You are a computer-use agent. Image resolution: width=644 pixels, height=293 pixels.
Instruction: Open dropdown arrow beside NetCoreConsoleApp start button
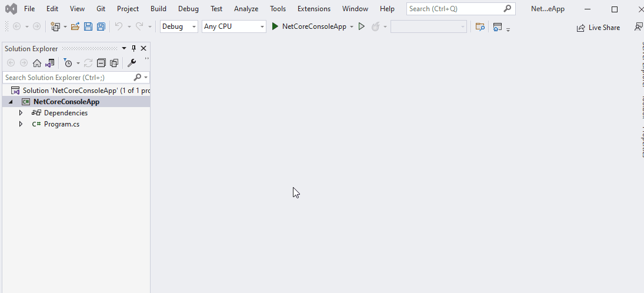[352, 27]
